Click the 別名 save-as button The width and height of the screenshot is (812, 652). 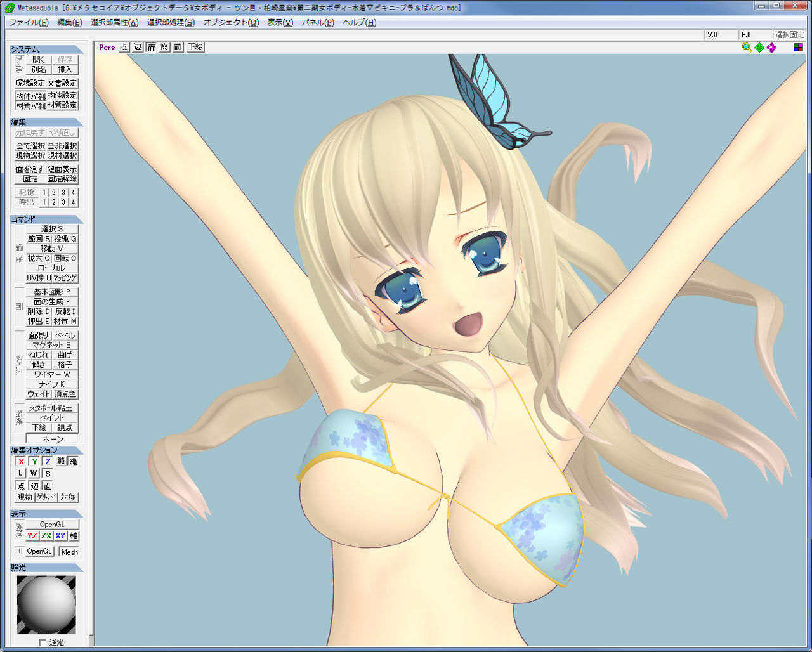tap(39, 70)
